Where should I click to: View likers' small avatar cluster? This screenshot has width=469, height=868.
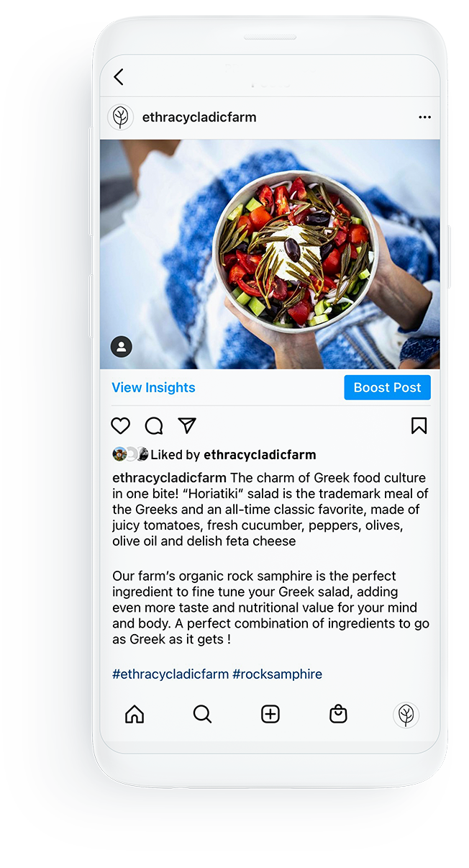click(130, 454)
